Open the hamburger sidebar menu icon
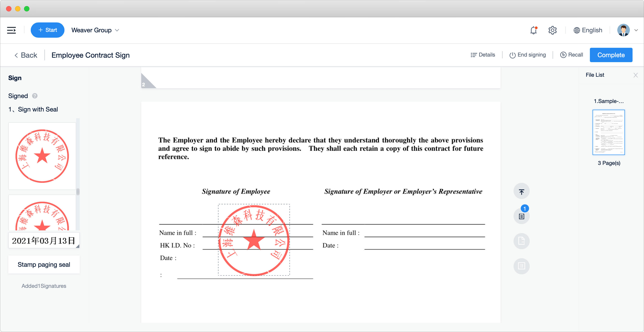Image resolution: width=644 pixels, height=332 pixels. pyautogui.click(x=11, y=30)
